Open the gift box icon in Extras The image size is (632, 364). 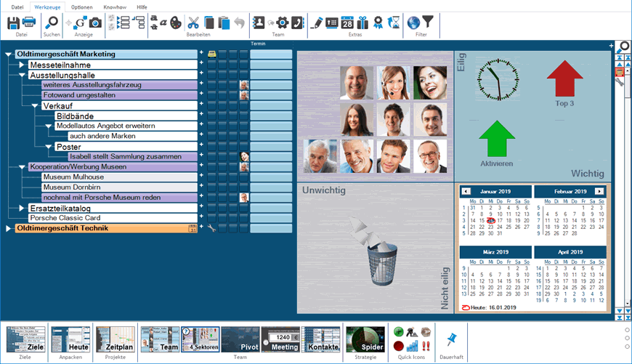click(x=363, y=23)
